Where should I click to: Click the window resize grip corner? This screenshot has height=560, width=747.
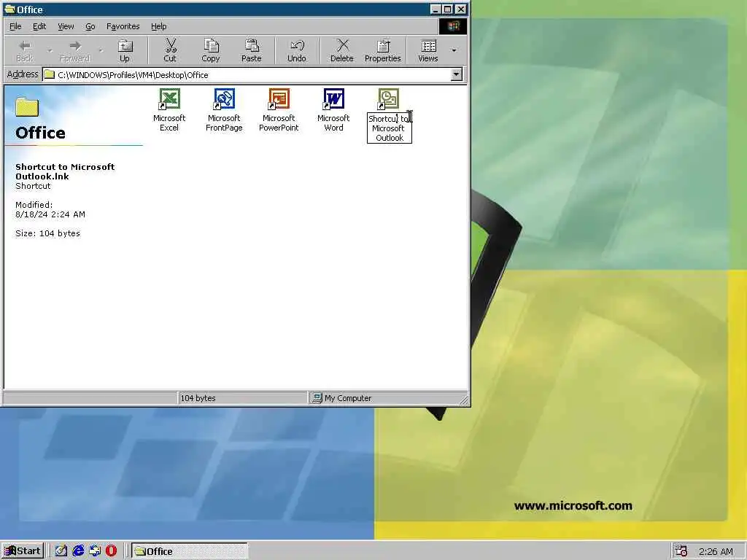coord(463,400)
